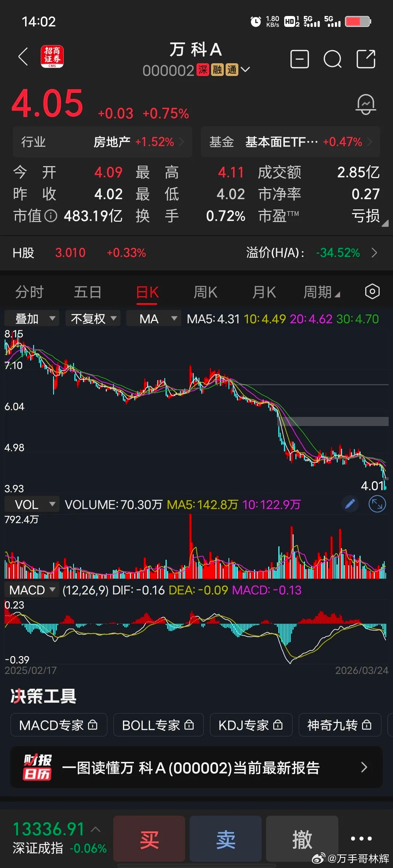
Task: Open the MACD专家 tool
Action: 59,725
